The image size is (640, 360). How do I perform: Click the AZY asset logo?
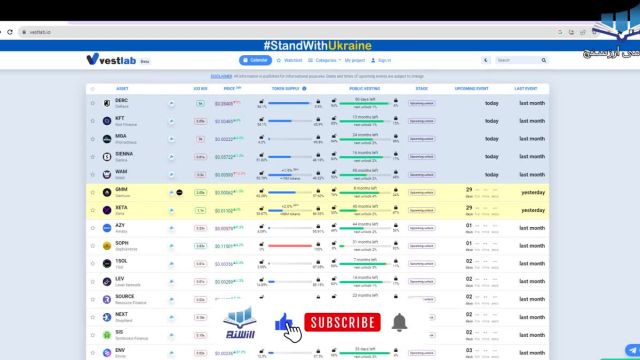coord(107,228)
